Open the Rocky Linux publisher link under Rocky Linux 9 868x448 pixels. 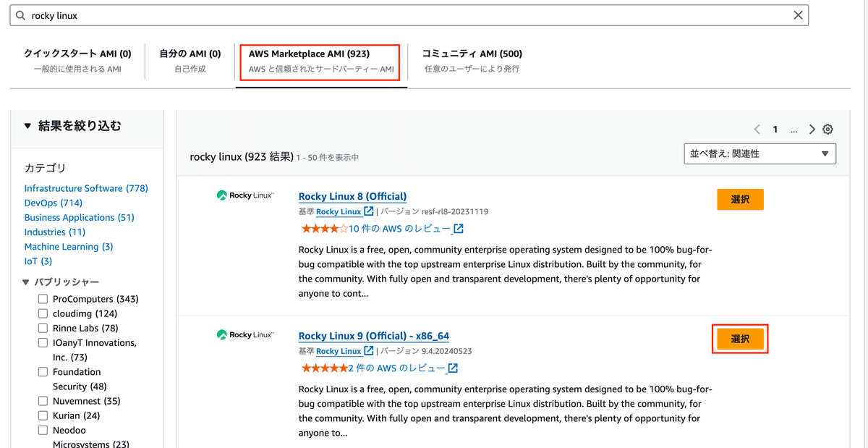[339, 351]
